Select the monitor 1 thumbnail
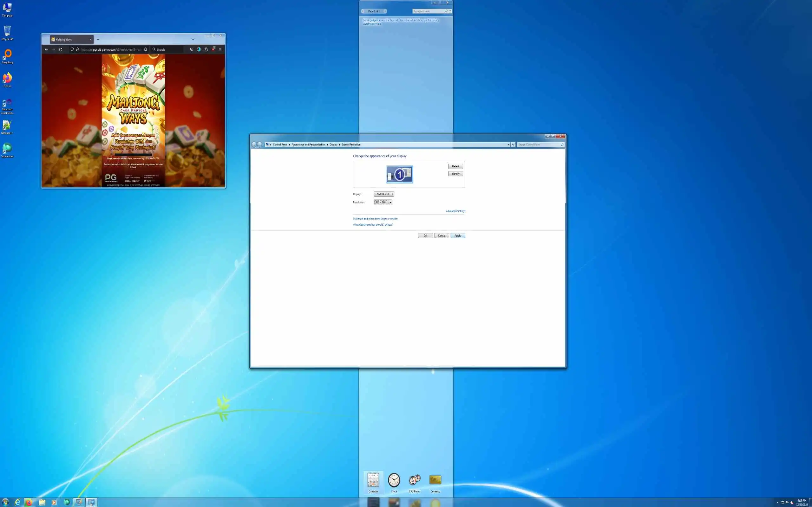The width and height of the screenshot is (812, 507). 399,174
